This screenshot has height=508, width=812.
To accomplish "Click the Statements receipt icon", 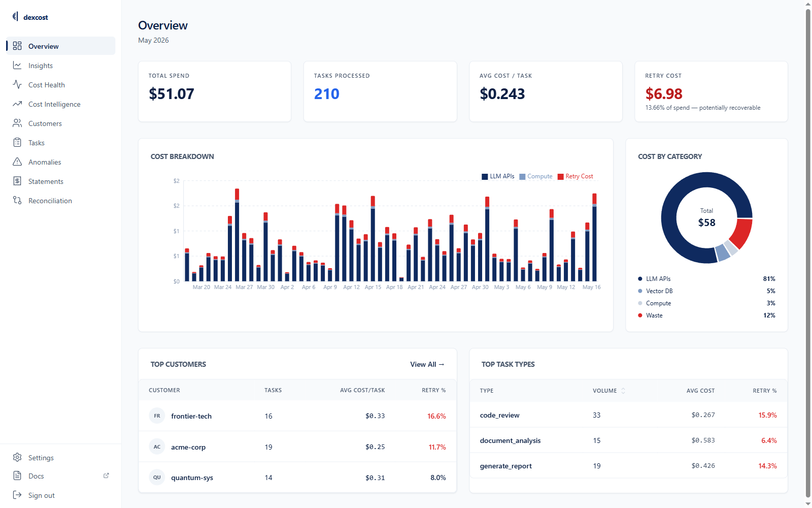I will pos(17,181).
